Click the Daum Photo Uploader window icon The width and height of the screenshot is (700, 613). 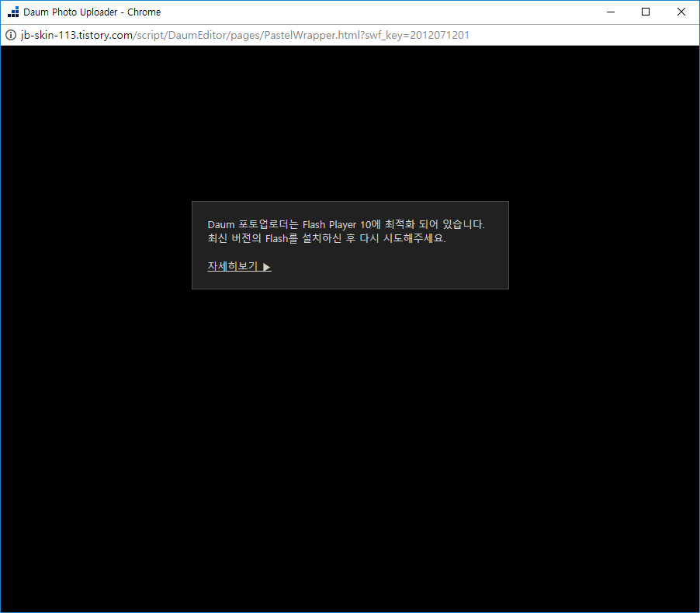coord(13,12)
